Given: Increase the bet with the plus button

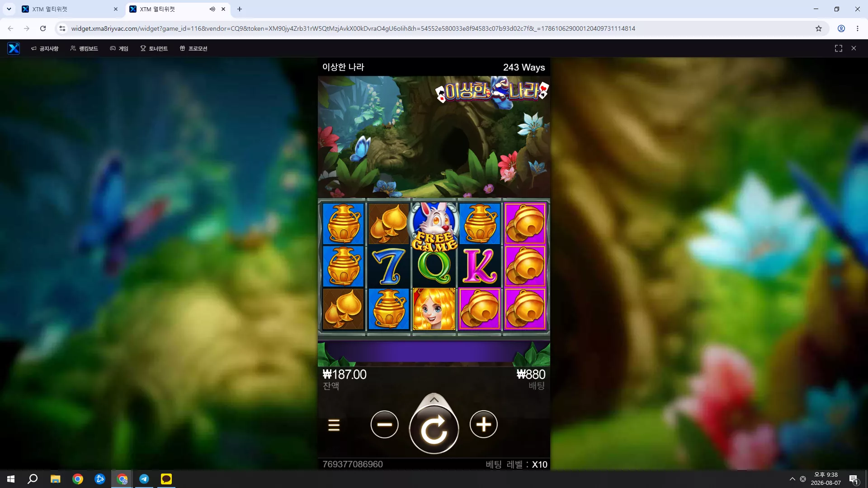Looking at the screenshot, I should click(484, 424).
